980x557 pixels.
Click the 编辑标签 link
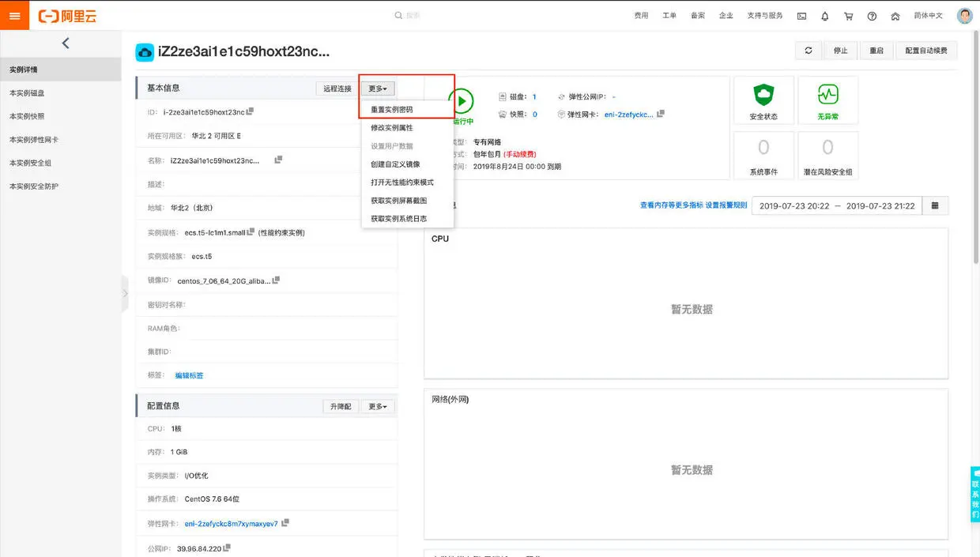point(189,375)
